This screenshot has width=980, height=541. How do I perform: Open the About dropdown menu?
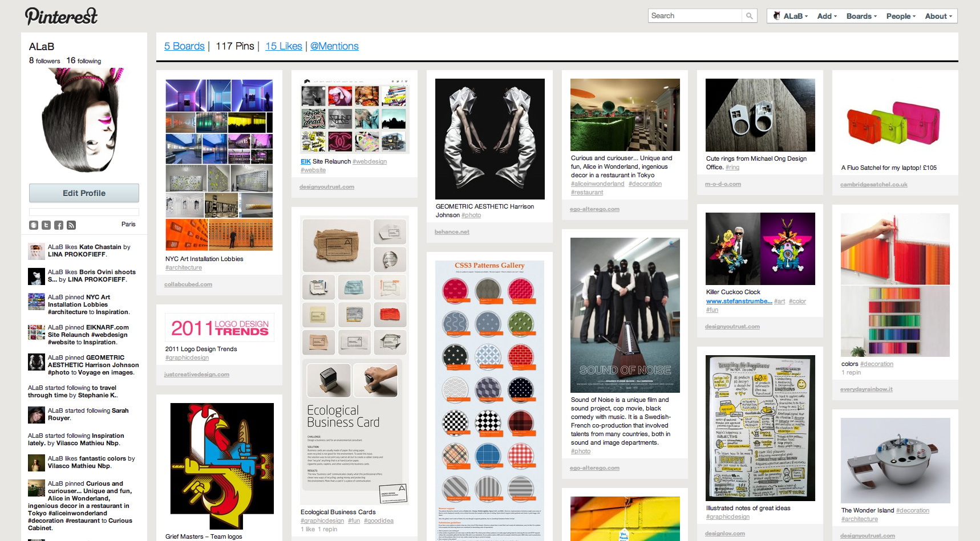point(938,16)
